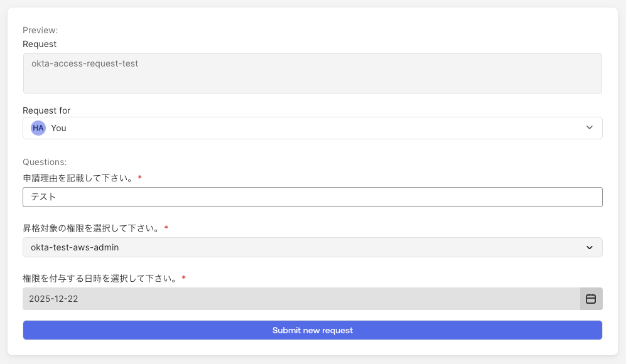Click the HA avatar badge
The image size is (626, 364).
tap(38, 128)
